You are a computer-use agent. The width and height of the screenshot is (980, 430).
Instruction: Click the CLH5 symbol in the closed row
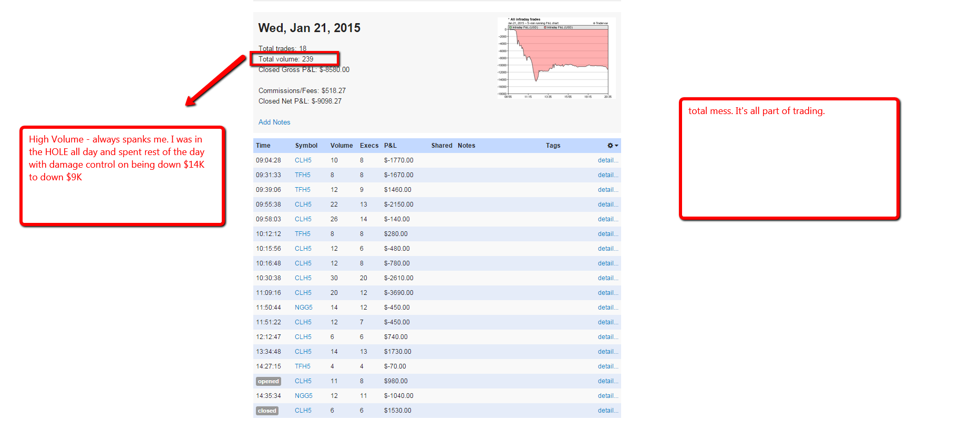click(303, 411)
